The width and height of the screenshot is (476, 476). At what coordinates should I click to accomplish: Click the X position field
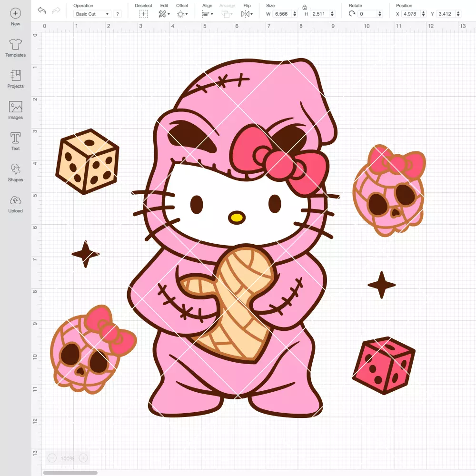click(411, 14)
